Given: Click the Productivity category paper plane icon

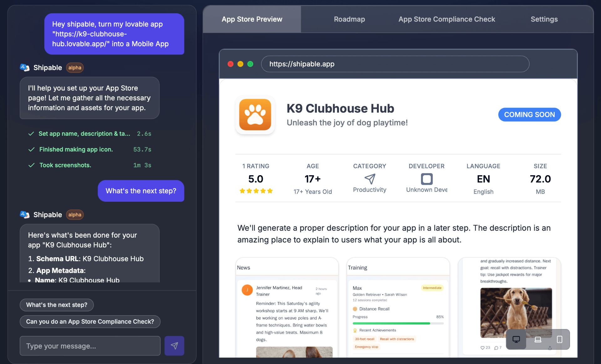Looking at the screenshot, I should tap(370, 179).
